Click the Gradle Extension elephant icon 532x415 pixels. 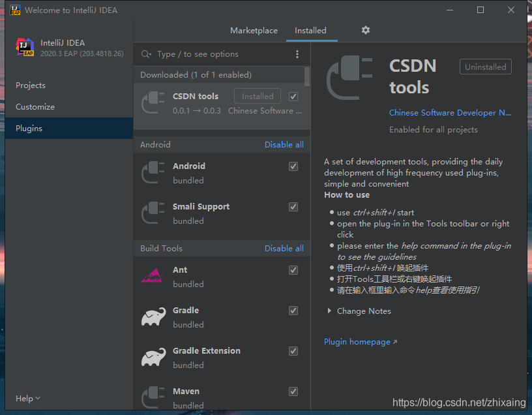tap(154, 357)
